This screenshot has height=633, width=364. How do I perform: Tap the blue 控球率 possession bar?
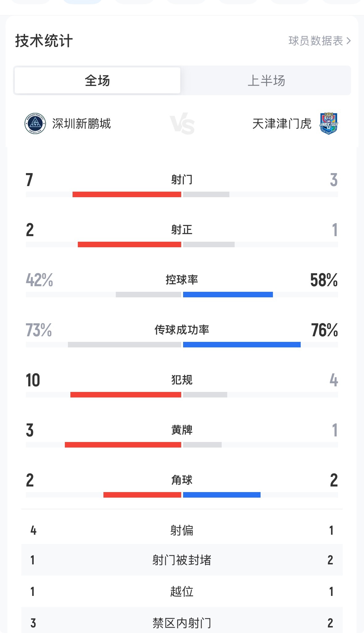point(228,295)
